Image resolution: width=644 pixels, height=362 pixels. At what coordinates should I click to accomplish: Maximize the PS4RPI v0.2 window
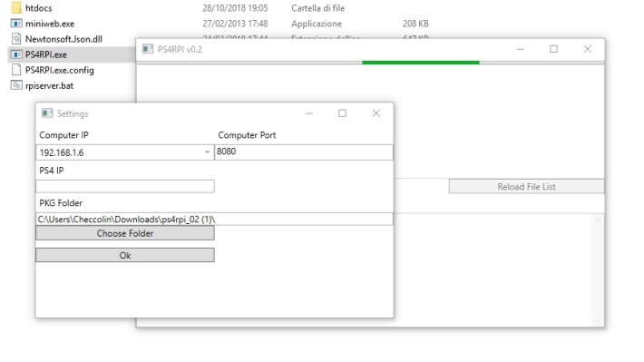tap(553, 49)
